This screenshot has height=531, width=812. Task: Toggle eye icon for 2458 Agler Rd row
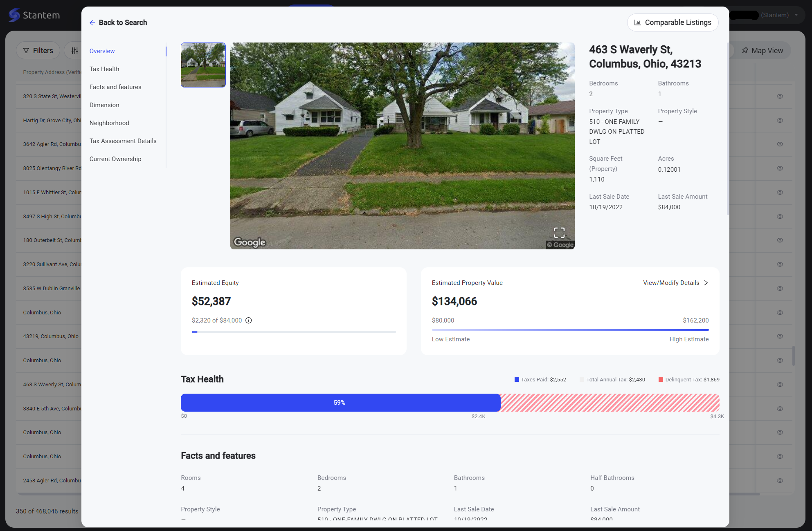click(780, 481)
